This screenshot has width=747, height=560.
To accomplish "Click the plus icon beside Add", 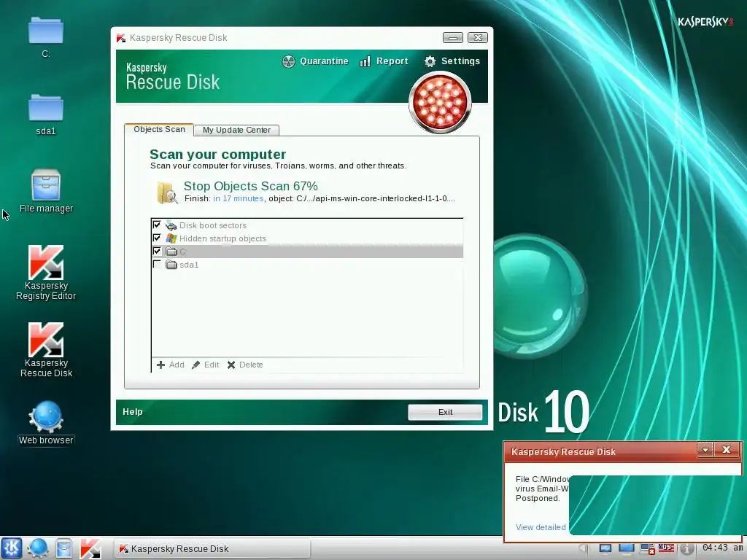I will click(160, 365).
